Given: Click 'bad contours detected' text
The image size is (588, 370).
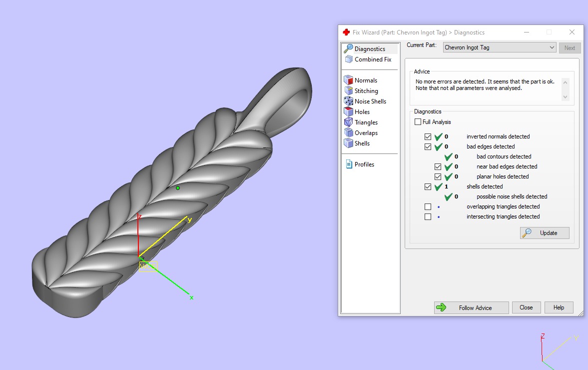Looking at the screenshot, I should [504, 156].
